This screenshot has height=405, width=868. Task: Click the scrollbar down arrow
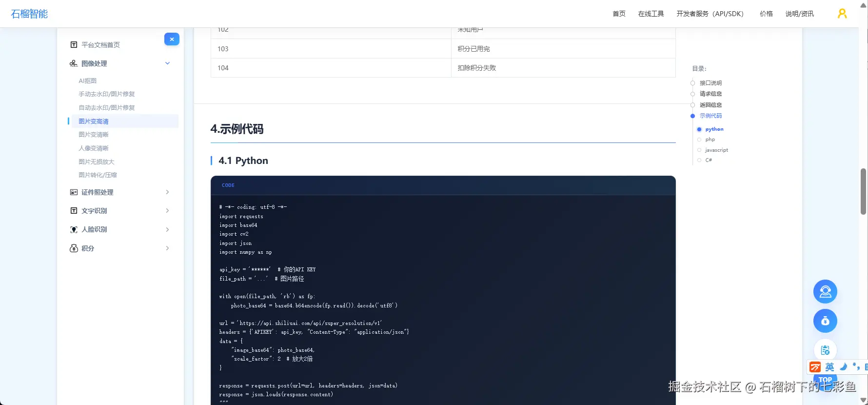(x=863, y=401)
